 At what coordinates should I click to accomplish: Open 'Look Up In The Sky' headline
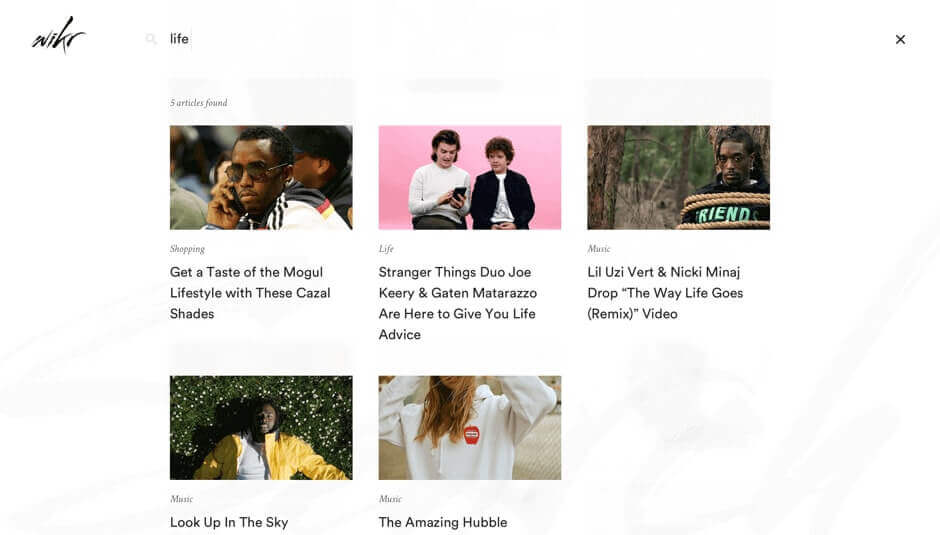229,522
